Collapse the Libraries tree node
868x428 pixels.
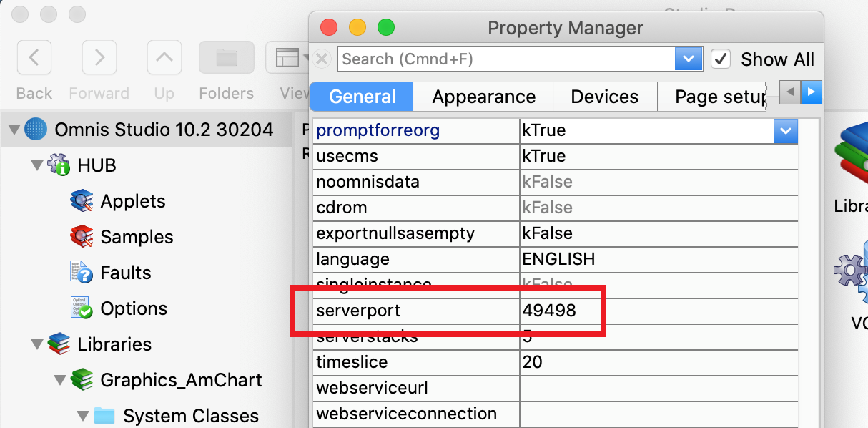pyautogui.click(x=36, y=344)
